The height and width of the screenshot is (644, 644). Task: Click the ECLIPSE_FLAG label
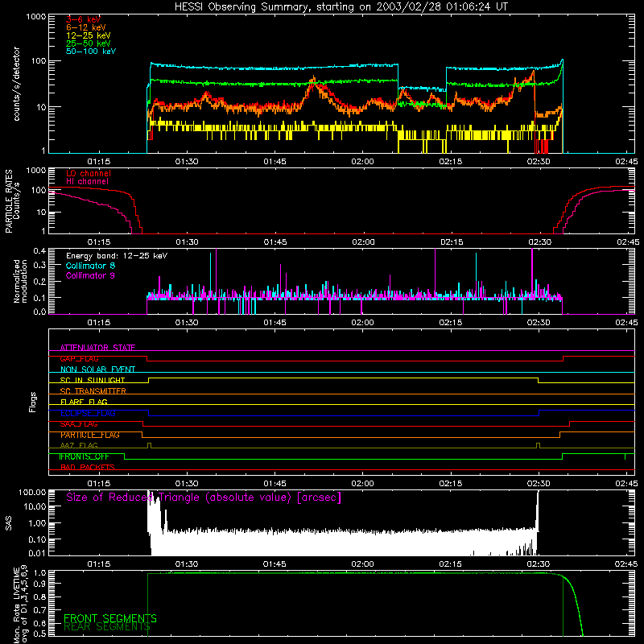(88, 413)
